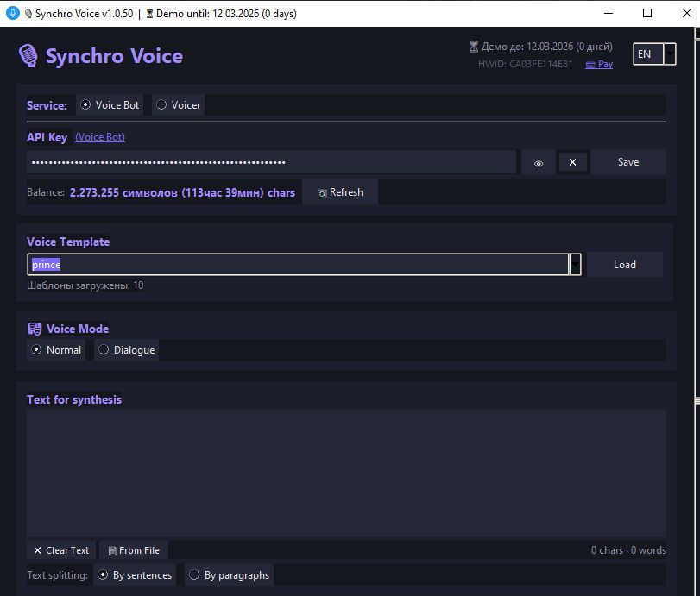700x596 pixels.
Task: Select the Voice Bot service option
Action: 85,104
